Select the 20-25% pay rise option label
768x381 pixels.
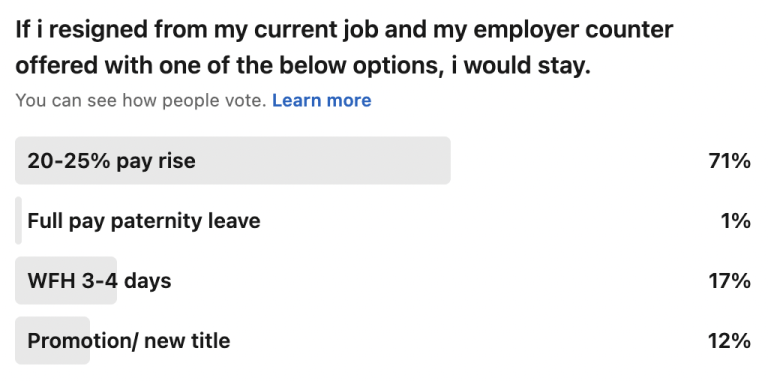111,161
